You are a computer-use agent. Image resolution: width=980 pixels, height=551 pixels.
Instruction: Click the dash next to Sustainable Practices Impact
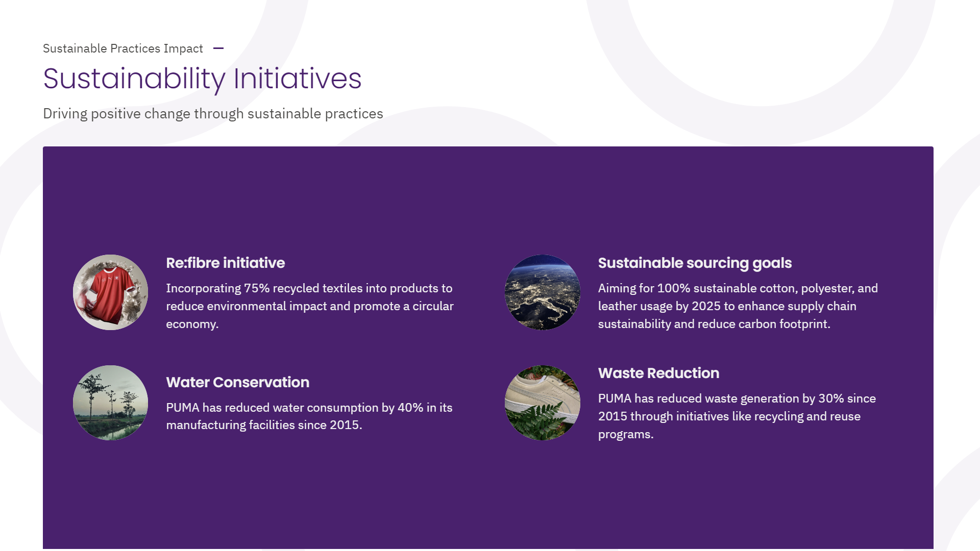click(x=218, y=48)
